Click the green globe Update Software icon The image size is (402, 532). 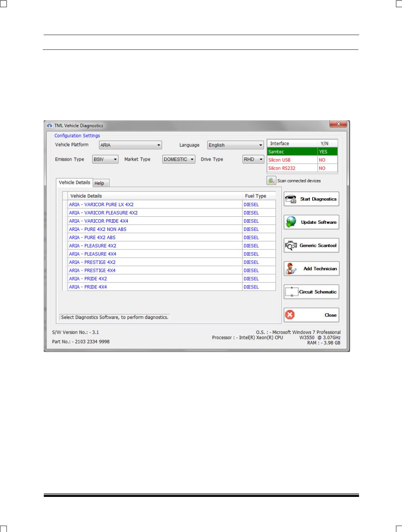(291, 222)
